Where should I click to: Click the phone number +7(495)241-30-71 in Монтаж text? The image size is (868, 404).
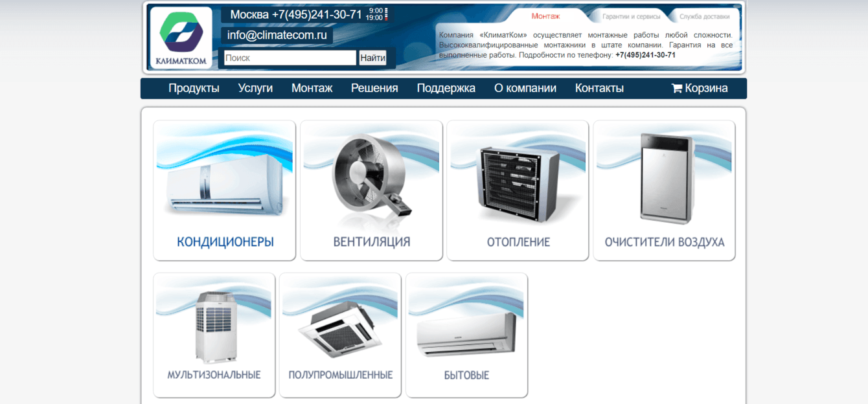point(645,55)
